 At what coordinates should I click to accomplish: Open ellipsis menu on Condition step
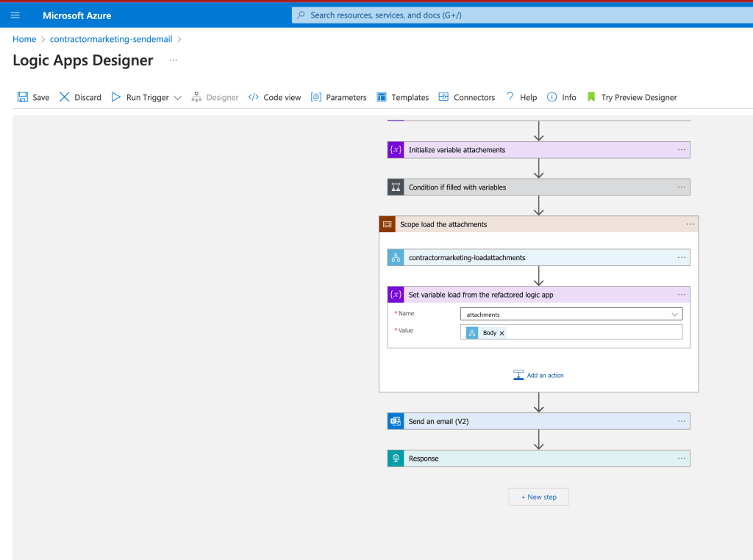682,187
